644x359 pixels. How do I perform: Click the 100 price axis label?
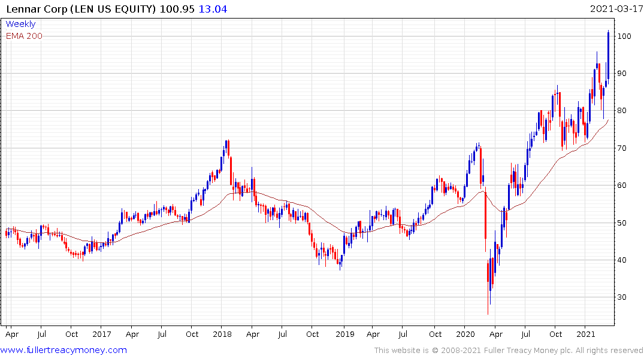pyautogui.click(x=624, y=36)
